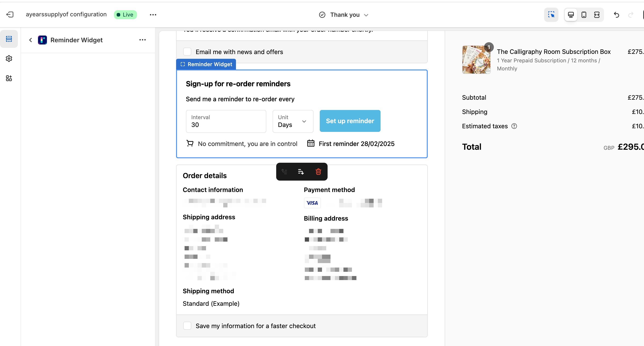The width and height of the screenshot is (644, 346).
Task: Open the Settings gear in sidebar
Action: pos(9,59)
